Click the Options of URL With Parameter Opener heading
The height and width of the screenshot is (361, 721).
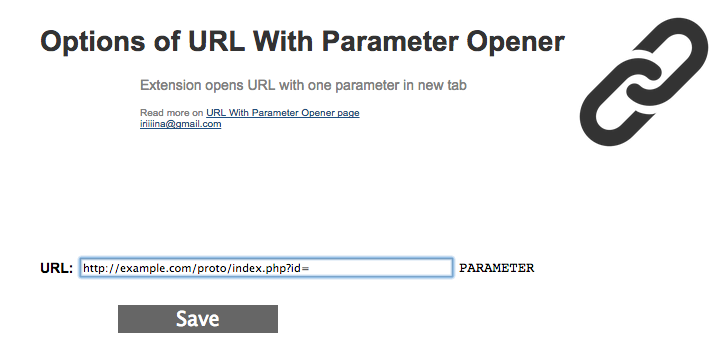pyautogui.click(x=302, y=41)
